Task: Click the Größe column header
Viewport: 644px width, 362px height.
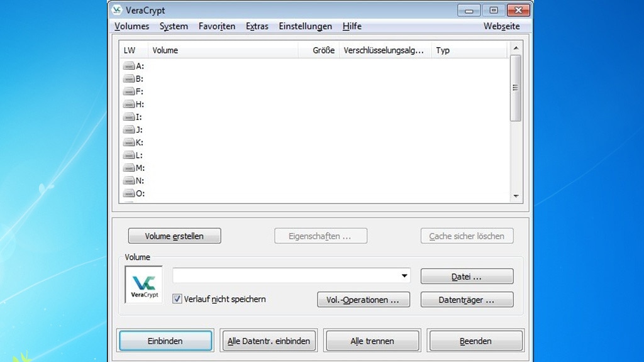Action: pyautogui.click(x=319, y=50)
